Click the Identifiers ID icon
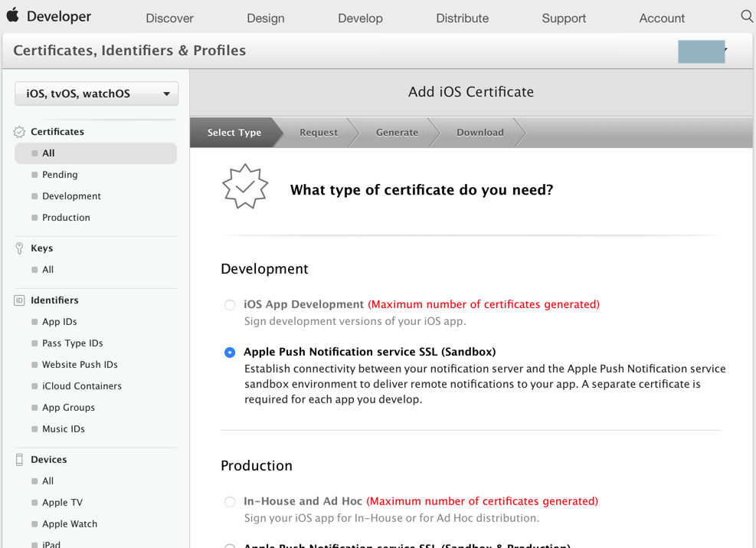Image resolution: width=756 pixels, height=548 pixels. click(19, 300)
